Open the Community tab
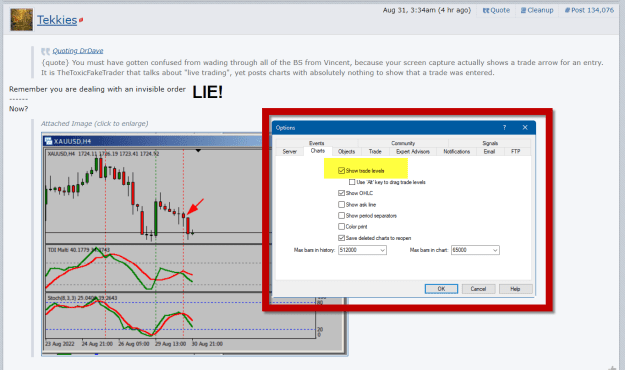The width and height of the screenshot is (625, 370). (x=403, y=143)
